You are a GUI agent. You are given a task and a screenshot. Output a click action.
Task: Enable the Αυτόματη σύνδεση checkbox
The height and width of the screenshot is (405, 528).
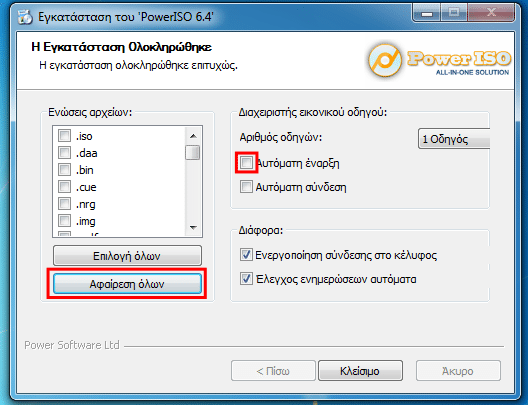click(246, 187)
